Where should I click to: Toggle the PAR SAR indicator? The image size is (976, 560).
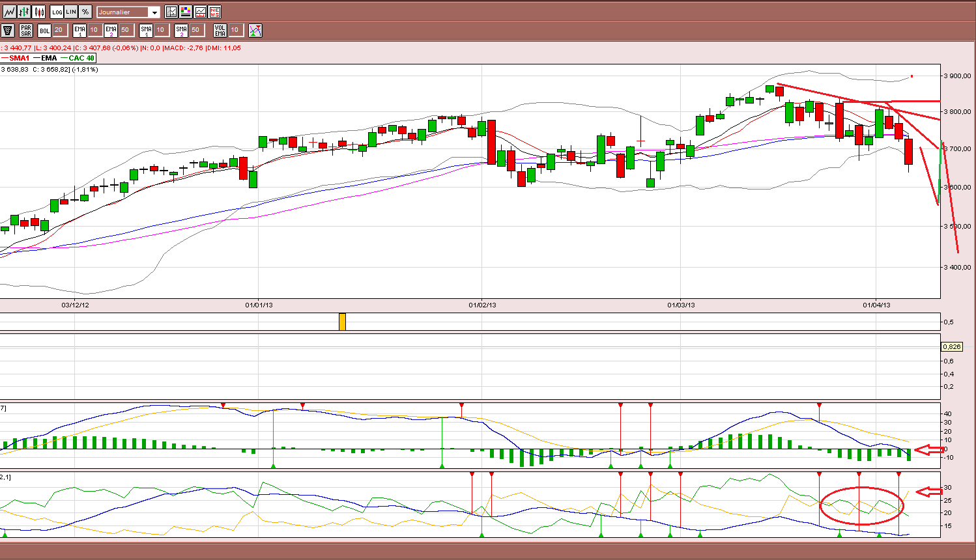click(26, 30)
